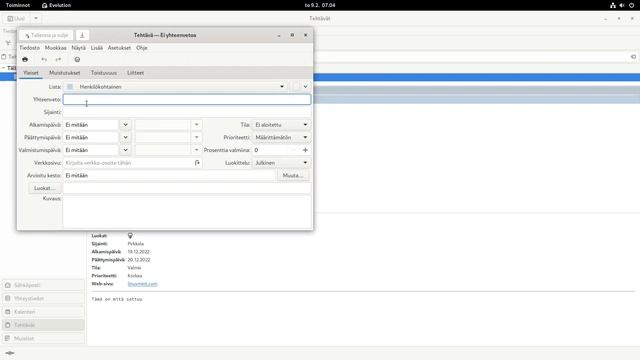640x360 pixels.
Task: Click the power icon in system tray
Action: (x=631, y=5)
